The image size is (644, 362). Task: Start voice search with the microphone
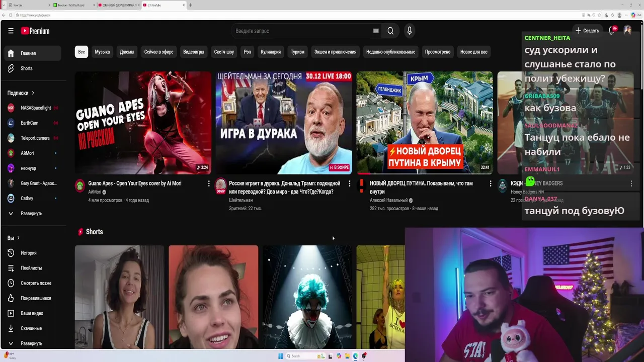click(410, 31)
